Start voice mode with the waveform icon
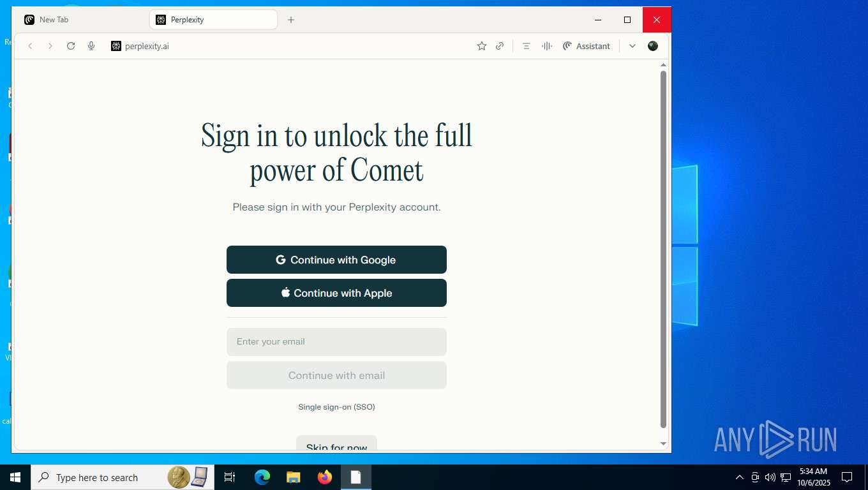 tap(547, 46)
